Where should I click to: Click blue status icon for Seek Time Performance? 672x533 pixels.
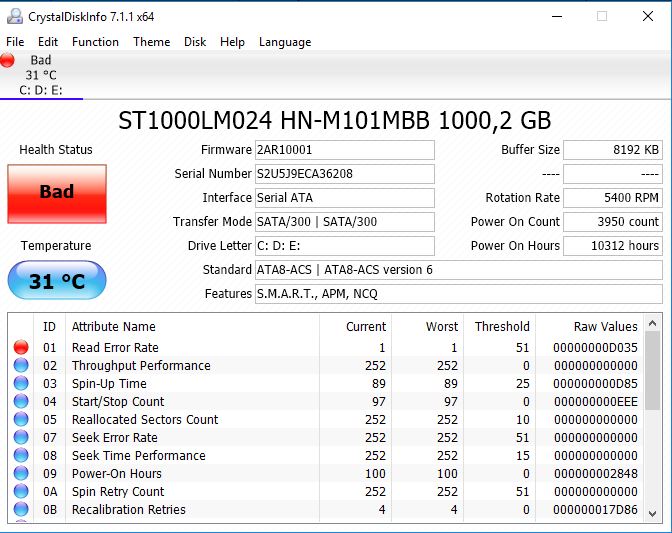pos(21,455)
